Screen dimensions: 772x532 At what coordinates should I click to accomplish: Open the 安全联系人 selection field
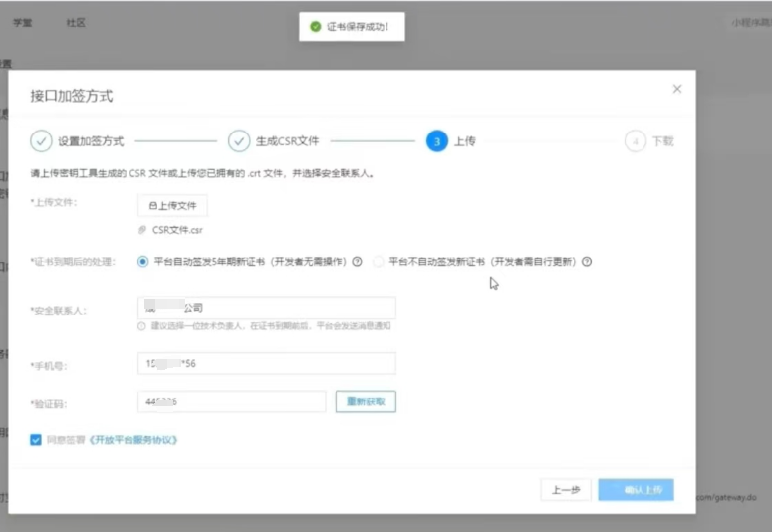[267, 308]
